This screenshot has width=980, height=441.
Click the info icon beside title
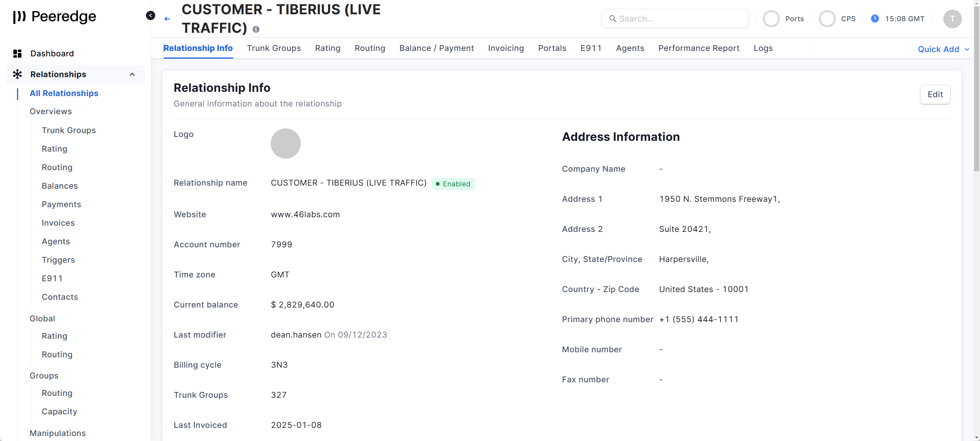pos(256,29)
